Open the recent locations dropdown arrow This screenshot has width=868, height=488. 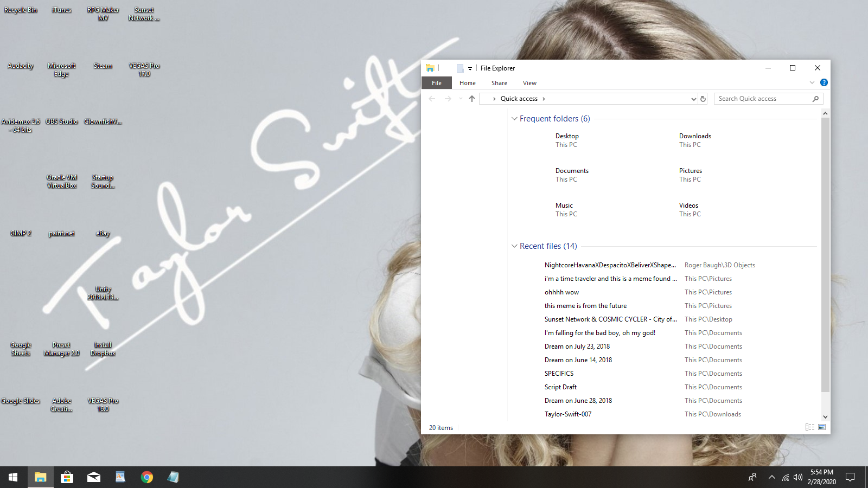[x=461, y=99]
